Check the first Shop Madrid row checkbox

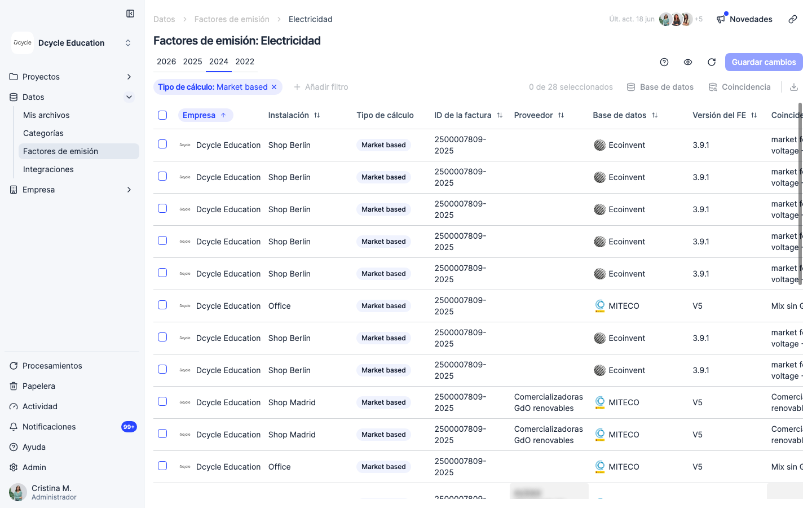(162, 401)
